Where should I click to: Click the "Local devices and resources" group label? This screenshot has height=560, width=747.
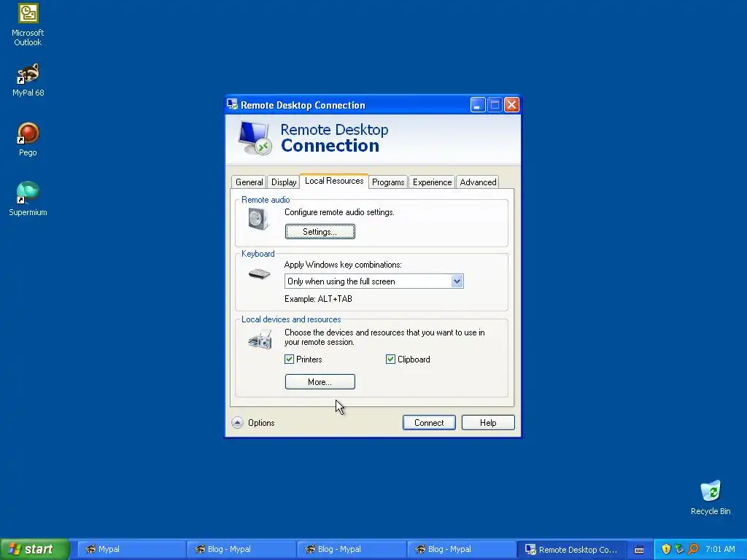click(291, 319)
